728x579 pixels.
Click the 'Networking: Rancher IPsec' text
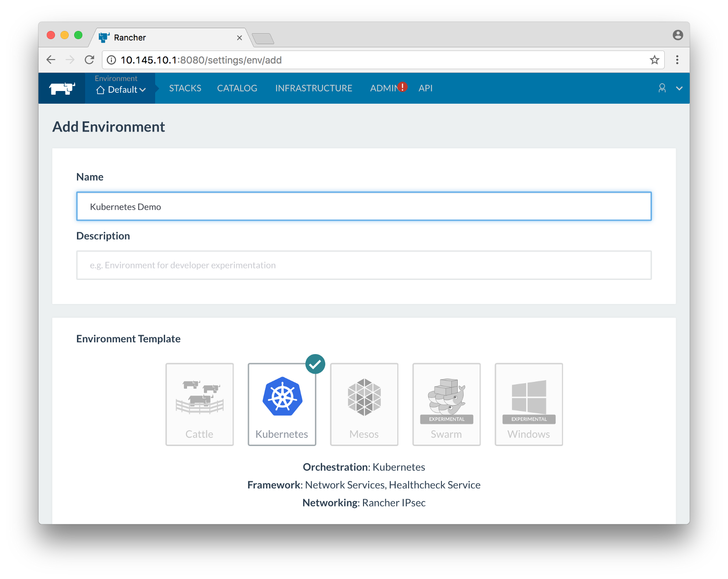pyautogui.click(x=364, y=503)
